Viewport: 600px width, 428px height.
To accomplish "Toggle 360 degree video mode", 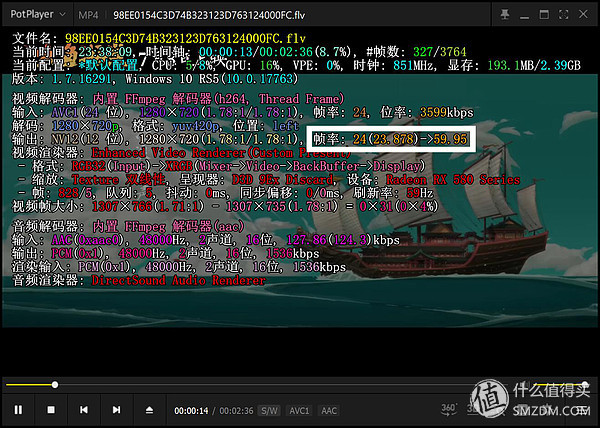I will click(x=448, y=409).
